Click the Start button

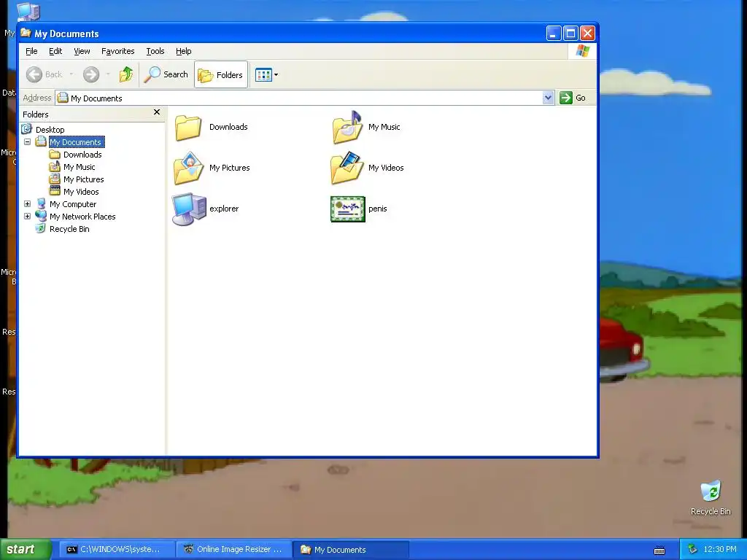[x=25, y=550]
